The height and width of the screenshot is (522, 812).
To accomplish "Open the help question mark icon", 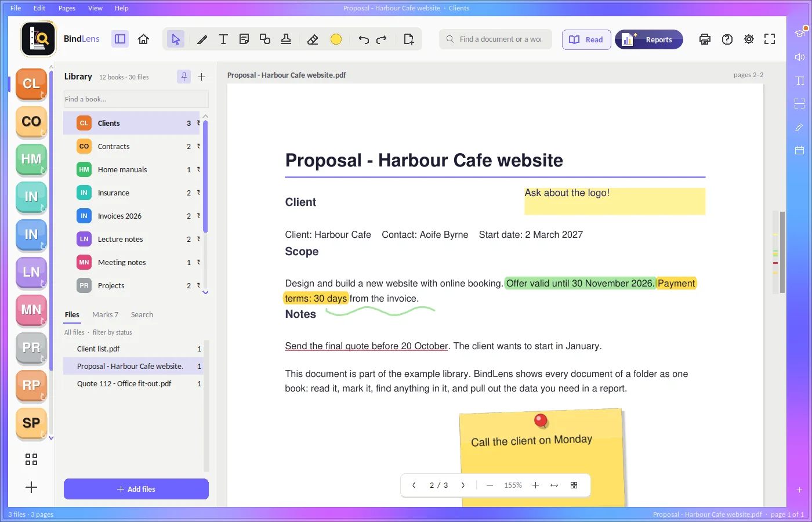I will point(727,39).
